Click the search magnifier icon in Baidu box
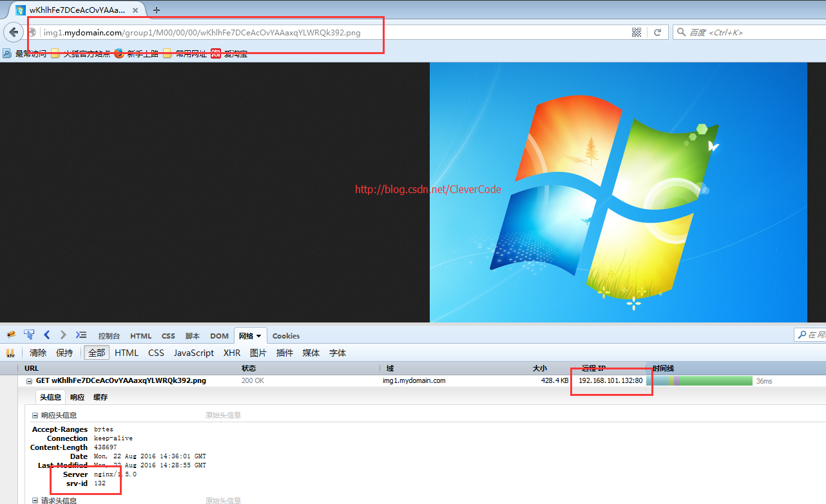This screenshot has width=826, height=504. point(682,32)
